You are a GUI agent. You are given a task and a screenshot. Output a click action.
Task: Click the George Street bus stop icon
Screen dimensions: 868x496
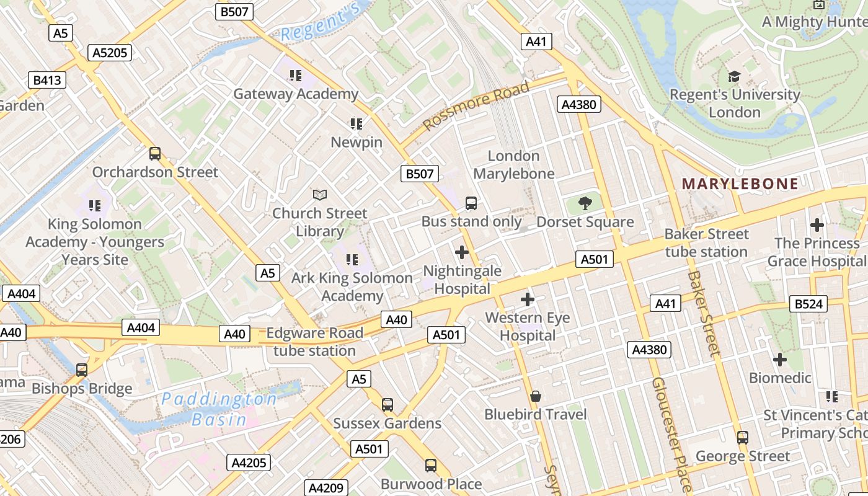[x=743, y=438]
